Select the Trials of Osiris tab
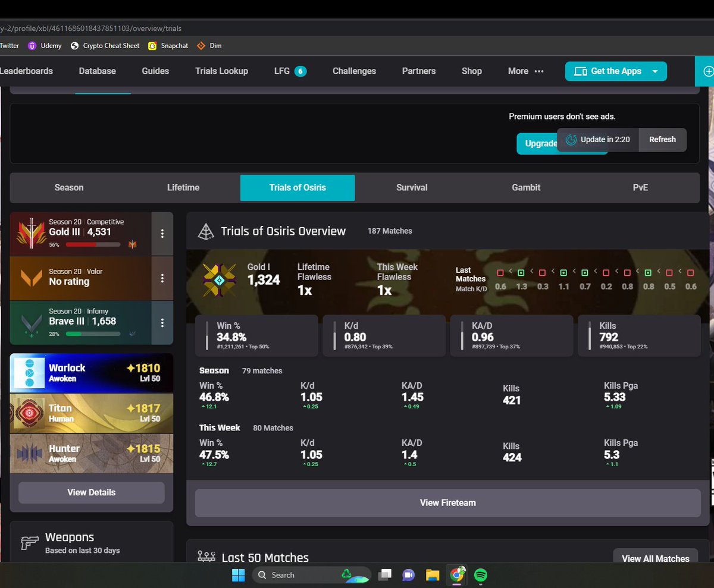 pos(297,187)
